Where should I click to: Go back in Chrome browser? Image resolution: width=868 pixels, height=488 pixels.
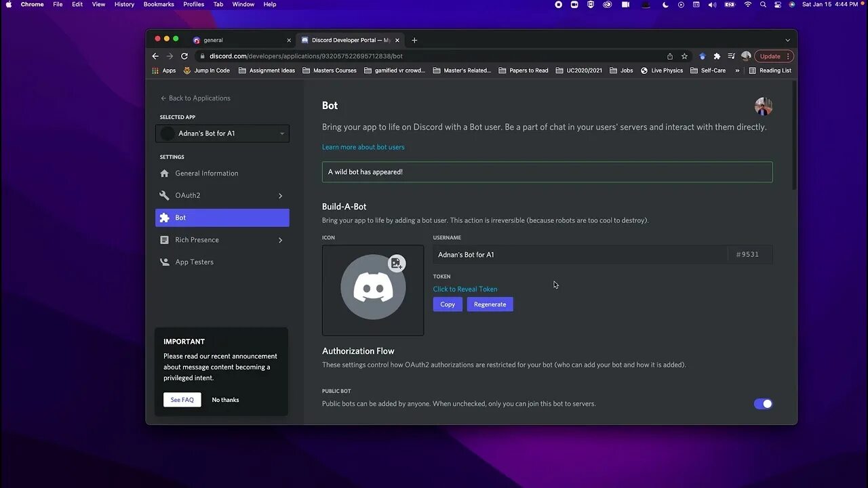coord(155,56)
